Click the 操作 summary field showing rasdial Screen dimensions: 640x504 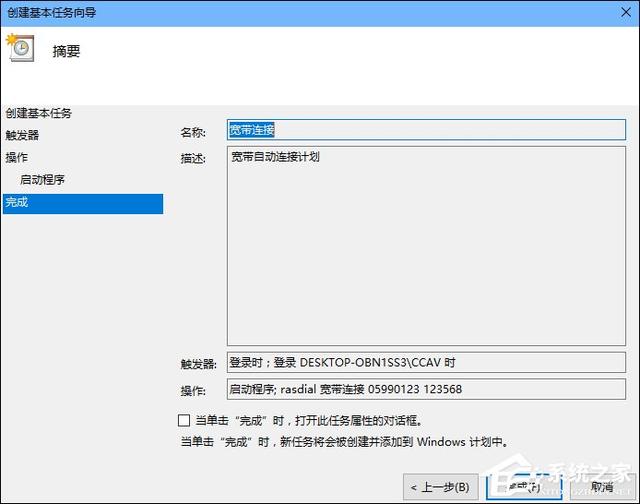[426, 389]
